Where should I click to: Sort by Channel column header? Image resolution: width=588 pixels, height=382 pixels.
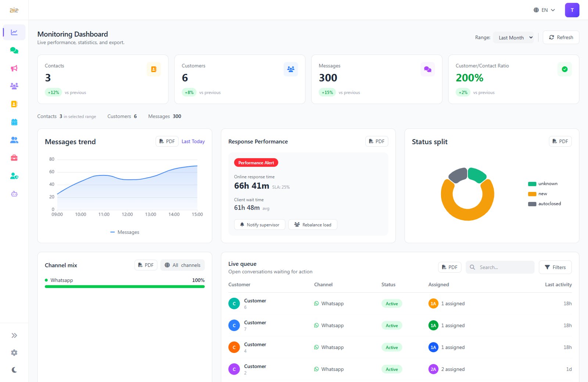323,285
